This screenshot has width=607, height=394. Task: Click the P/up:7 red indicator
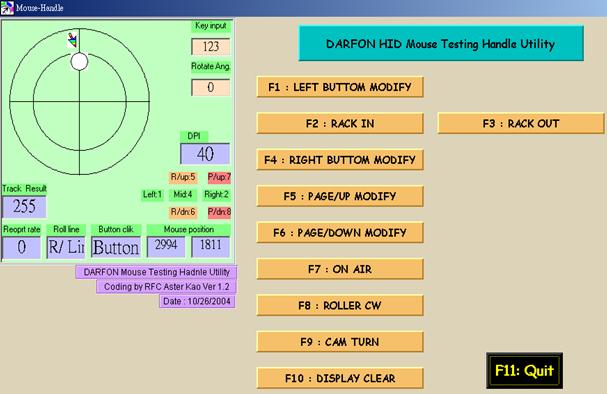coord(219,177)
